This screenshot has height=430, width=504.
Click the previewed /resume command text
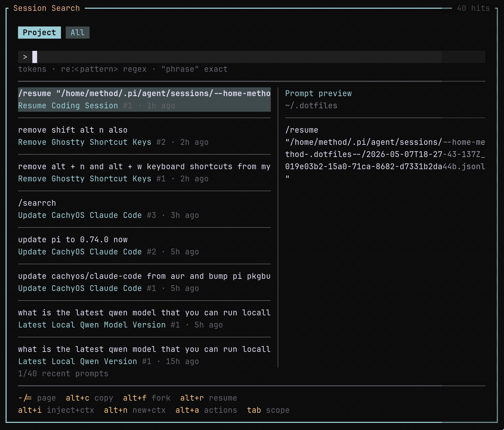[x=385, y=154]
